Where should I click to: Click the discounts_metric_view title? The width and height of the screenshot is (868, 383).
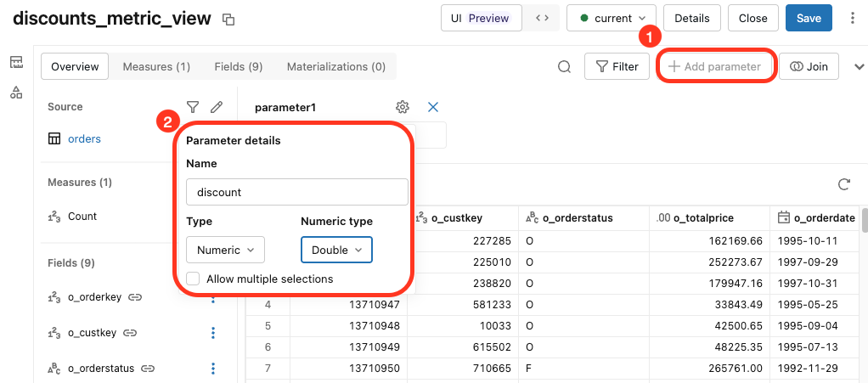(112, 19)
